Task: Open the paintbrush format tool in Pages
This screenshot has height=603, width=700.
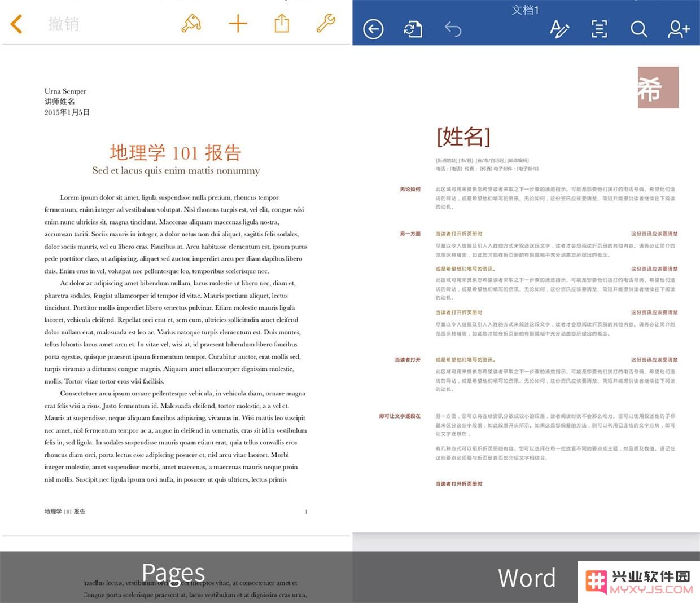Action: click(191, 23)
